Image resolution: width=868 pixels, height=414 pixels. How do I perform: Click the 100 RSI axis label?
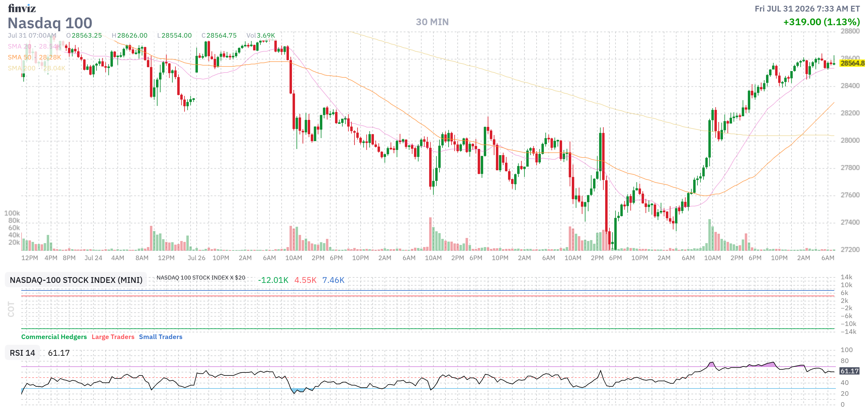click(x=846, y=350)
